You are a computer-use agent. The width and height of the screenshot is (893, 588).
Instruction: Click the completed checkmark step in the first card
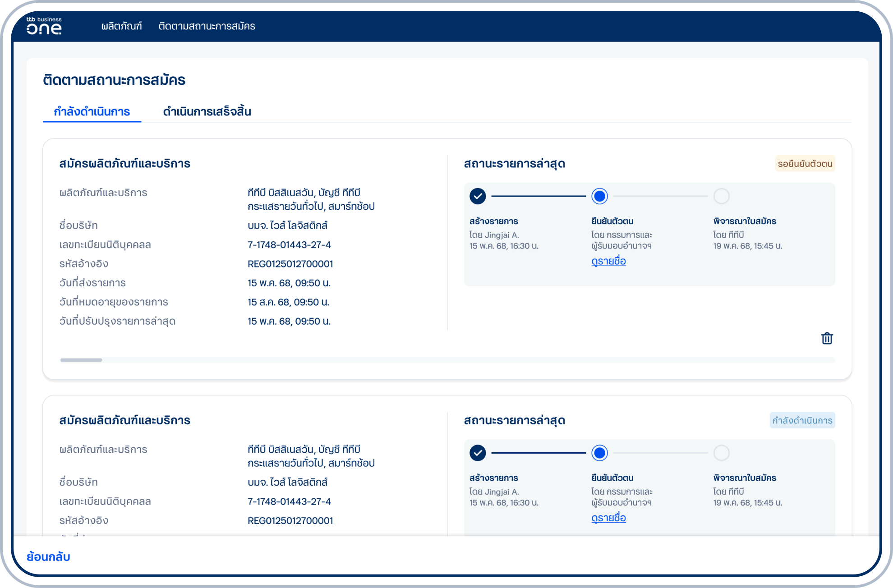coord(478,196)
